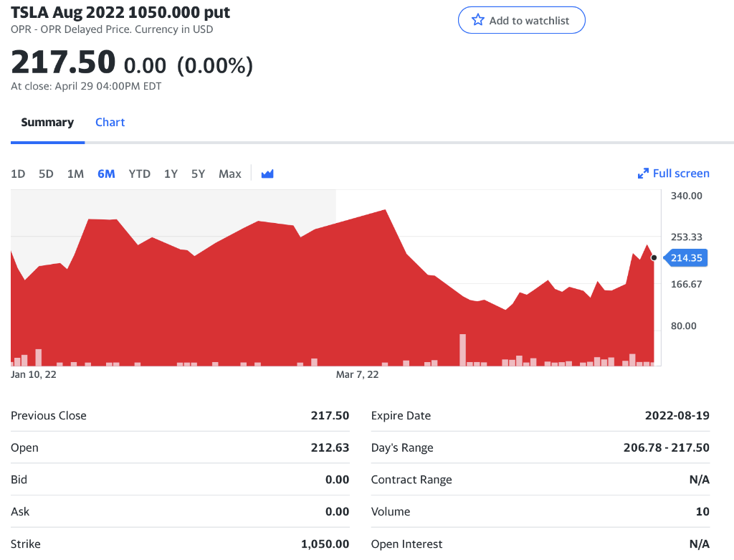
Task: Click the Day's Range value 206.78 - 217.50
Action: coord(666,447)
